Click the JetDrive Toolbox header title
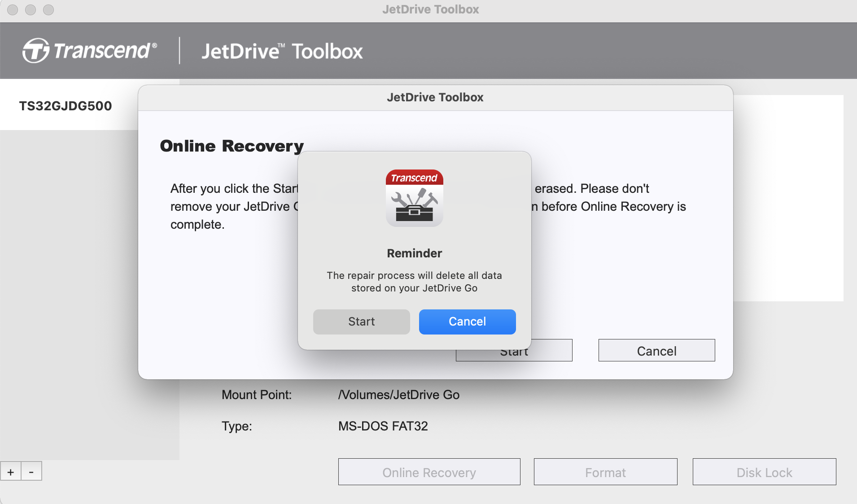This screenshot has width=857, height=504. 282,51
